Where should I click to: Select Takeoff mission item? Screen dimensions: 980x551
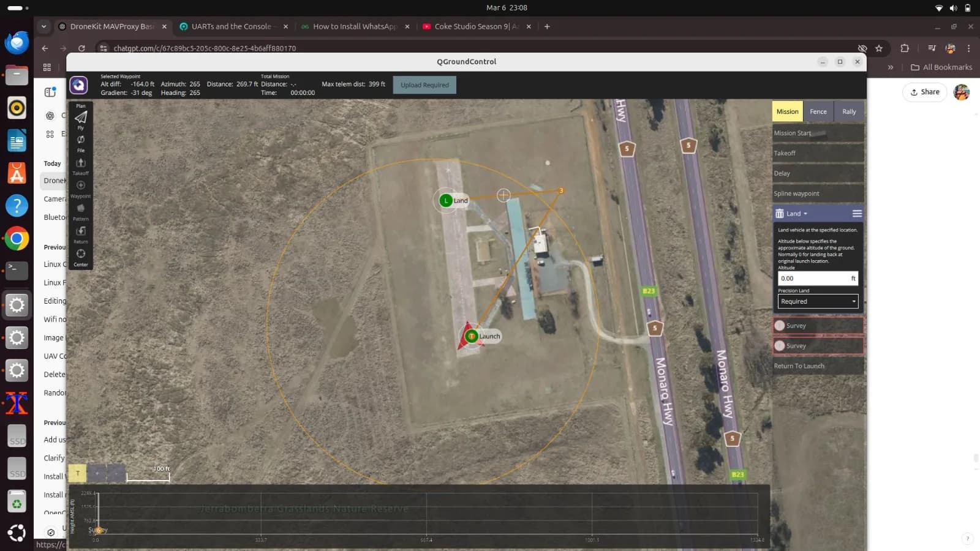pyautogui.click(x=818, y=153)
